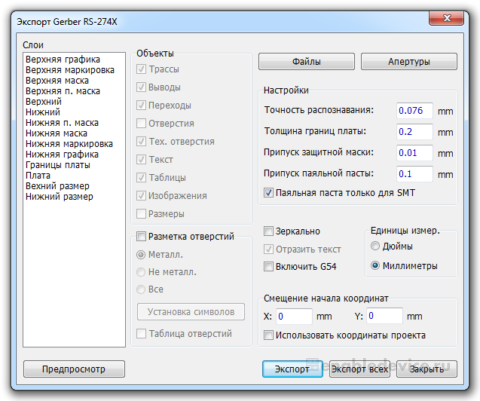Enable the "Зеркально" checkbox
The image size is (480, 401).
(x=269, y=231)
